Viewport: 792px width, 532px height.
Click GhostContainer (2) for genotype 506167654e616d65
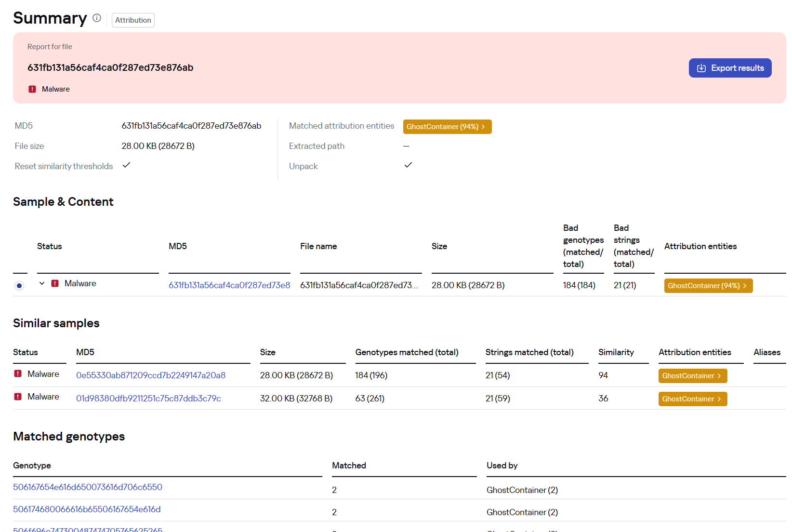click(x=522, y=490)
